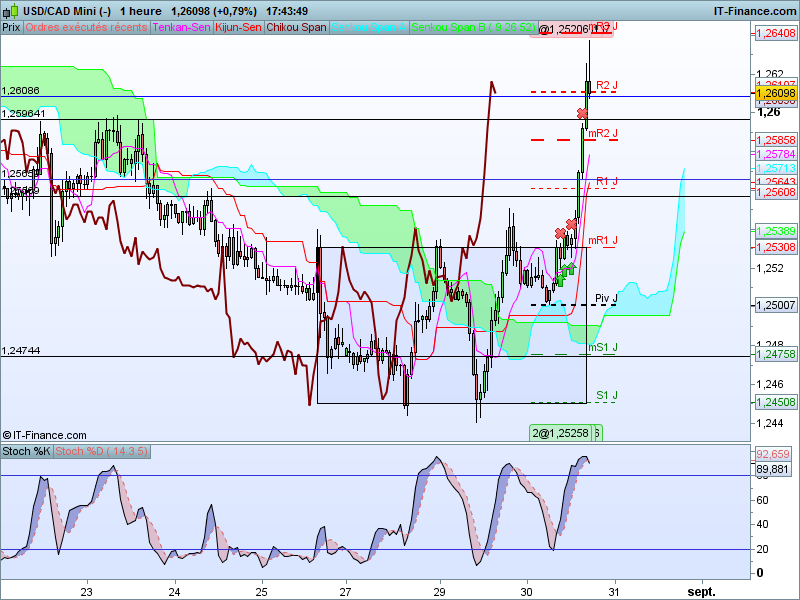Open the 1 heure timeframe selector
The image size is (800, 600).
(141, 11)
